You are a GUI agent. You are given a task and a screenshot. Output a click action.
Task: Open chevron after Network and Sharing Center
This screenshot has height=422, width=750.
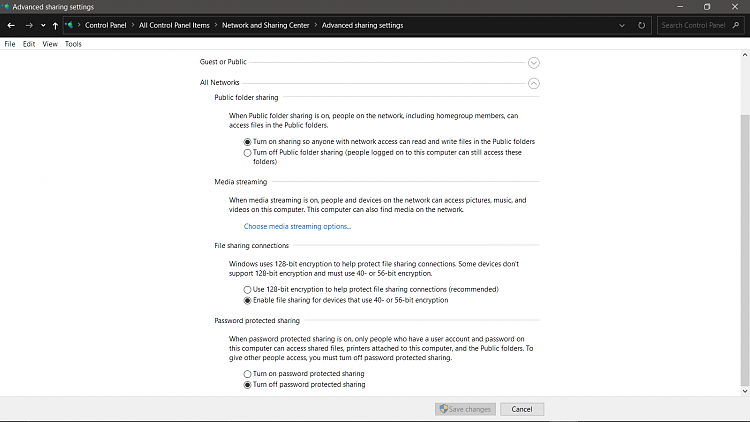[x=316, y=25]
